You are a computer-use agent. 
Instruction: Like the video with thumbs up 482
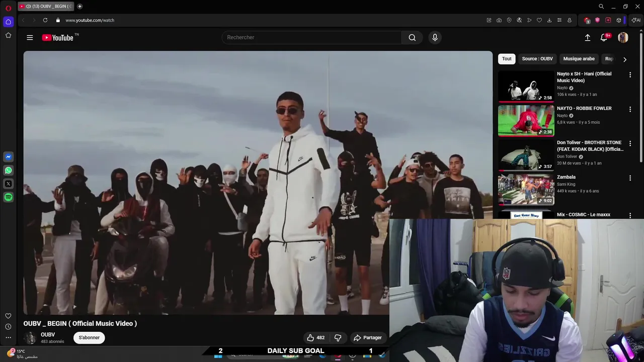pyautogui.click(x=316, y=337)
